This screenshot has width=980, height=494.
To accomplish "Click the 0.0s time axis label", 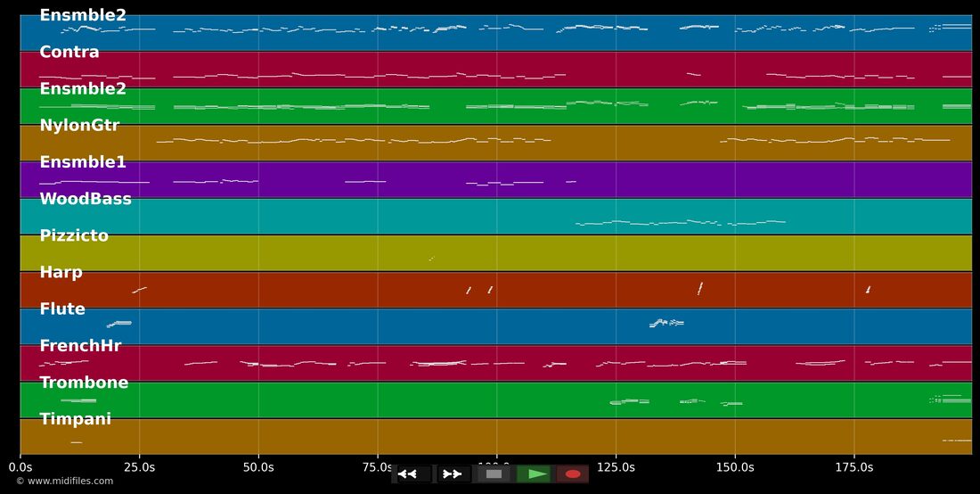I will 20,468.
